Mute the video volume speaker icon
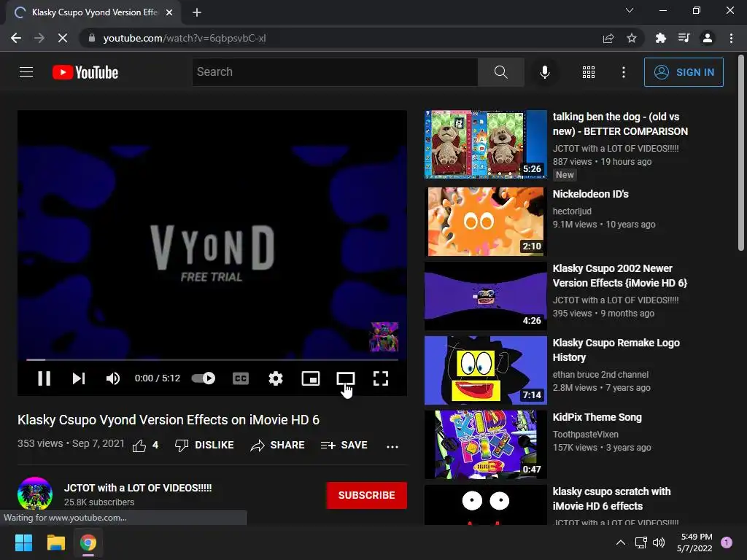This screenshot has height=560, width=747. 113,378
